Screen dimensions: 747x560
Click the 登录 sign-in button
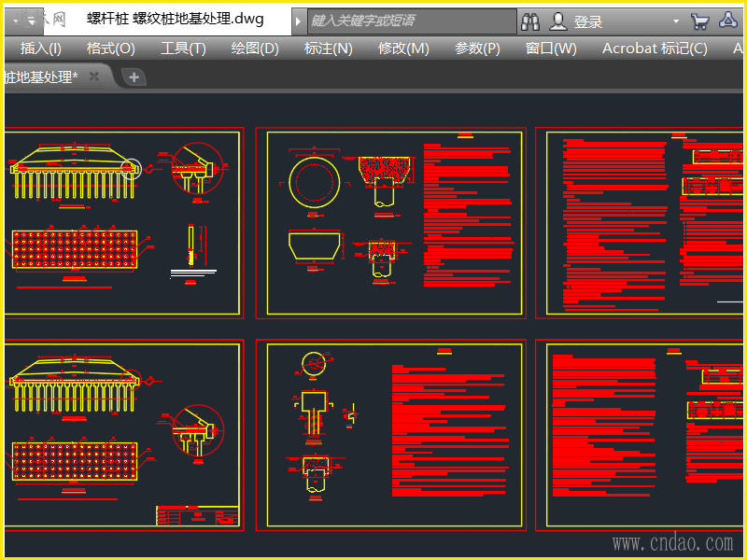(588, 21)
